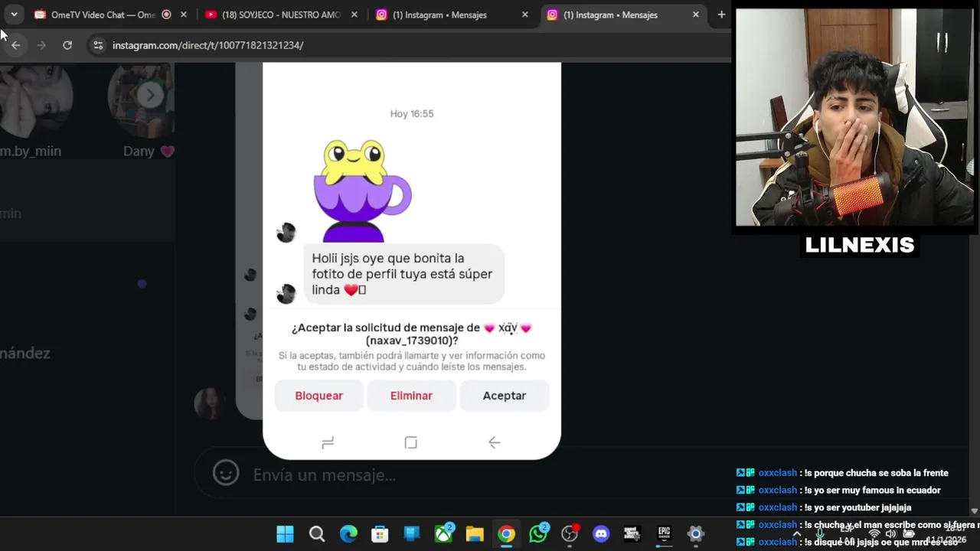Click the sender avatar beside the text message
The height and width of the screenshot is (551, 980).
(x=286, y=294)
